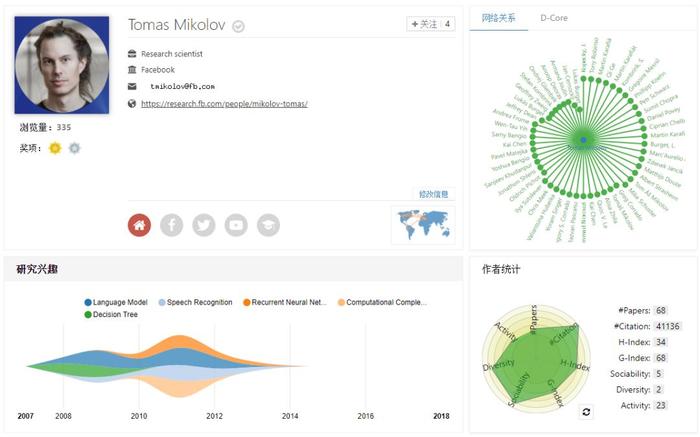Open the YouTube channel icon

236,225
